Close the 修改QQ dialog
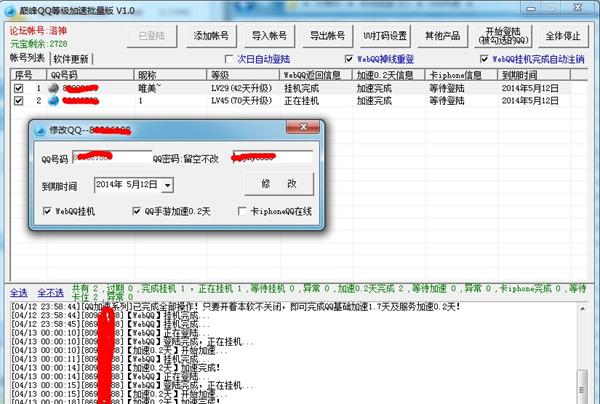The width and height of the screenshot is (600, 404). tap(303, 127)
